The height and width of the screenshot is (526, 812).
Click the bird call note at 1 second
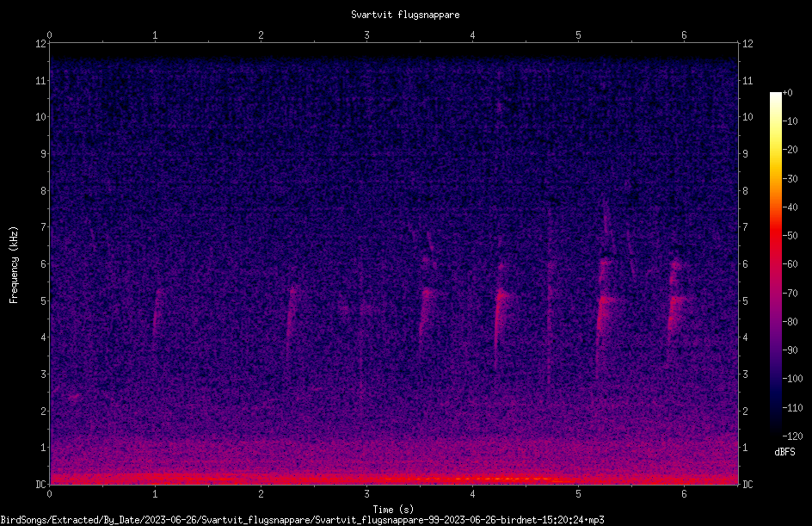tap(157, 314)
